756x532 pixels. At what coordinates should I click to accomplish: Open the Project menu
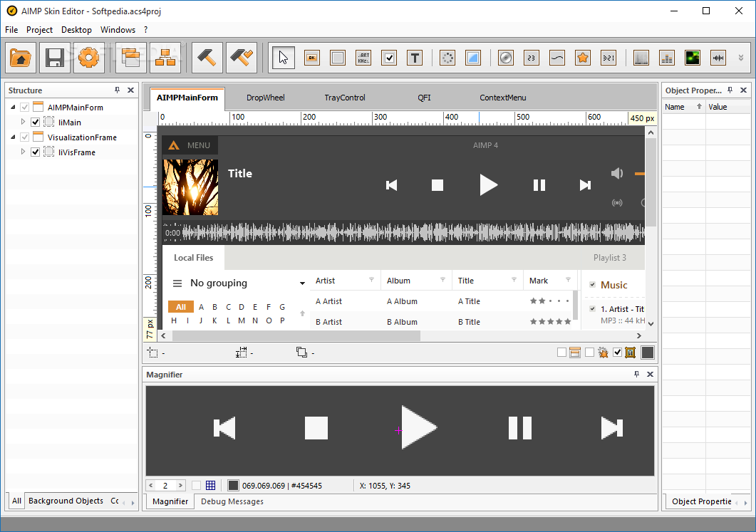(39, 30)
